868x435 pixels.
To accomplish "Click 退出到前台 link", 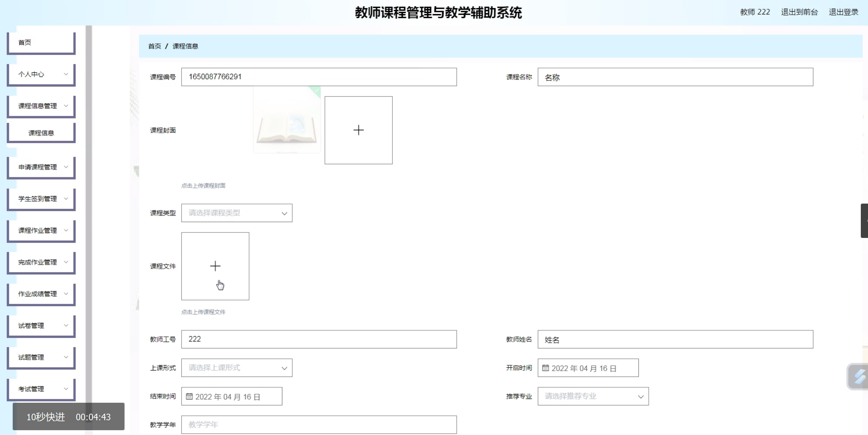I will click(799, 12).
